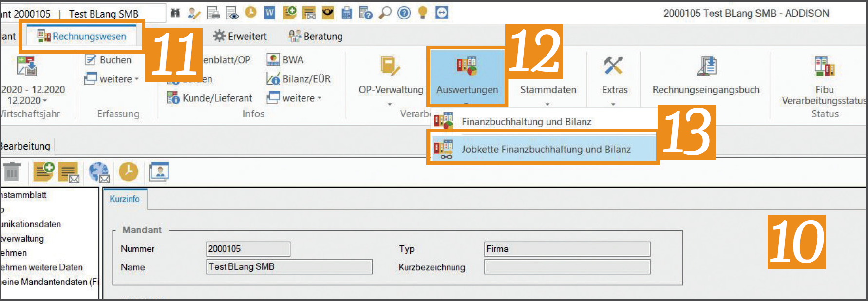Click the binoculars search icon
Image resolution: width=868 pixels, height=302 pixels.
point(175,13)
